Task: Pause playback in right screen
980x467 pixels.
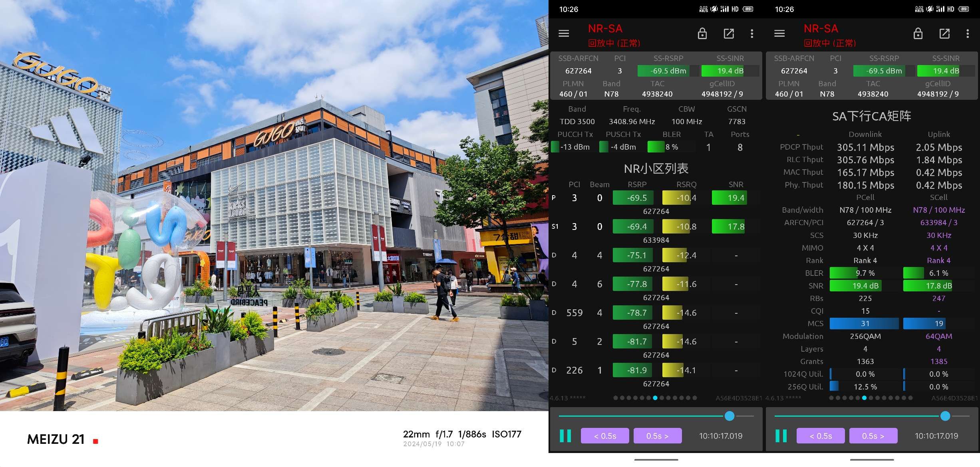Action: click(781, 436)
